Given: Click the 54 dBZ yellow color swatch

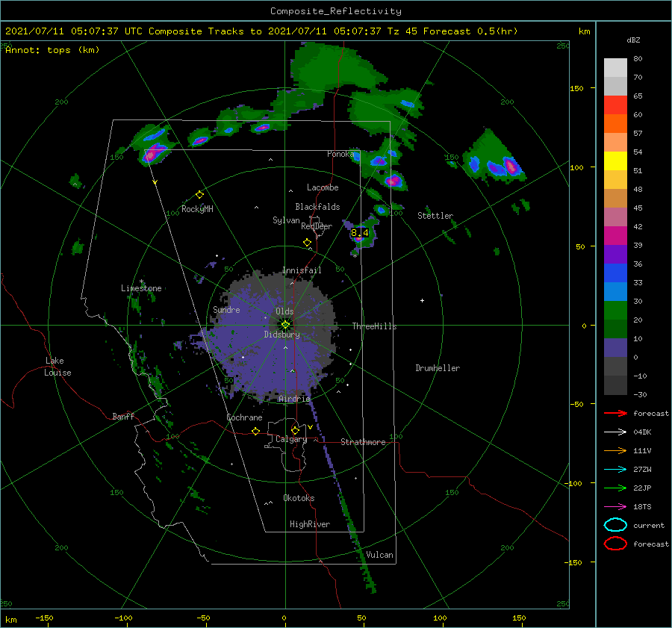Looking at the screenshot, I should pos(615,161).
